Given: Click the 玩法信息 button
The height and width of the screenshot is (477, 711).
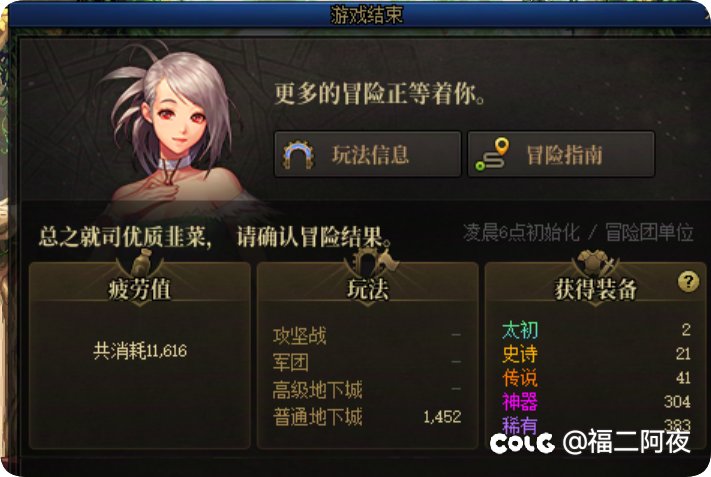Looking at the screenshot, I should point(368,154).
